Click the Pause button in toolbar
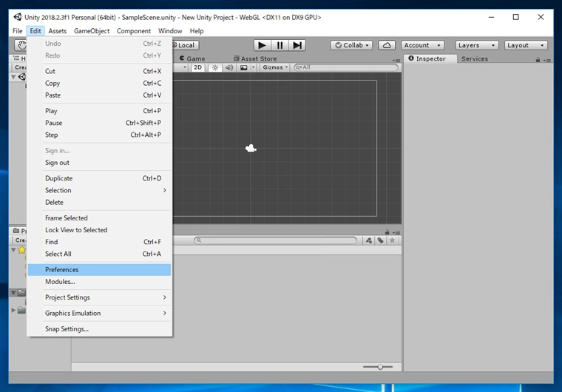This screenshot has width=562, height=392. coord(280,45)
